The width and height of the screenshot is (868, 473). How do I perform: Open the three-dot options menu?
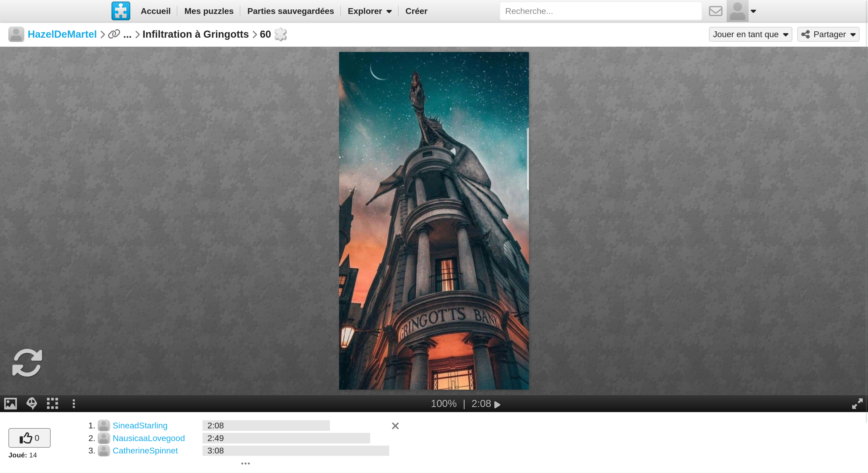pyautogui.click(x=74, y=403)
